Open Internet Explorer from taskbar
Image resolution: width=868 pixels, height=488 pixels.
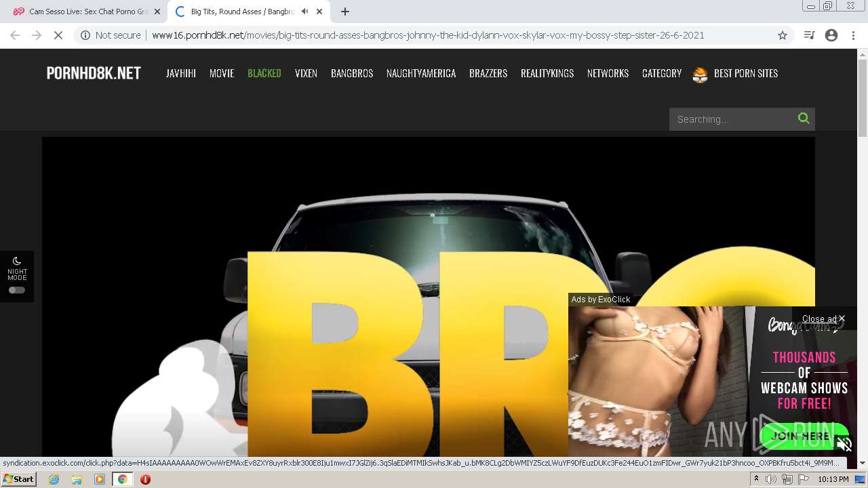tap(54, 479)
